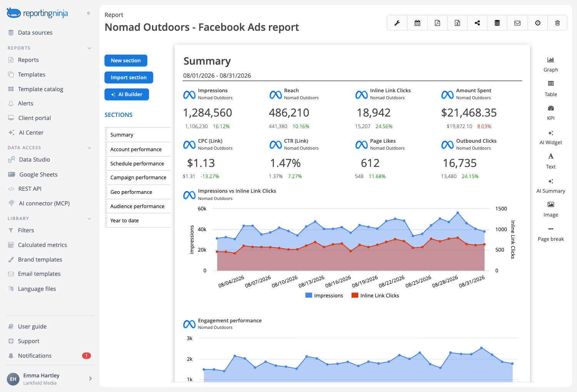Click the Meta icon beside Amount Spent
577x392 pixels.
click(x=447, y=95)
